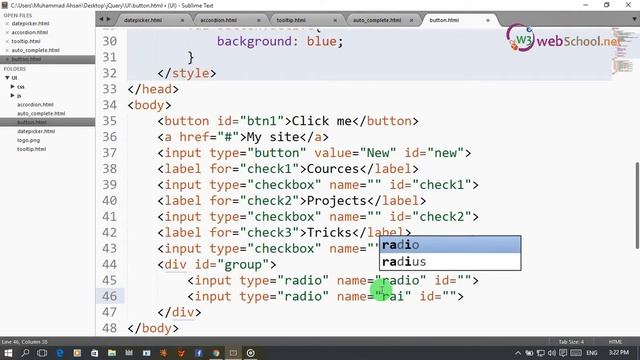This screenshot has width=640, height=360.
Task: Close the tooltip.html tab
Action: pyautogui.click(x=335, y=20)
